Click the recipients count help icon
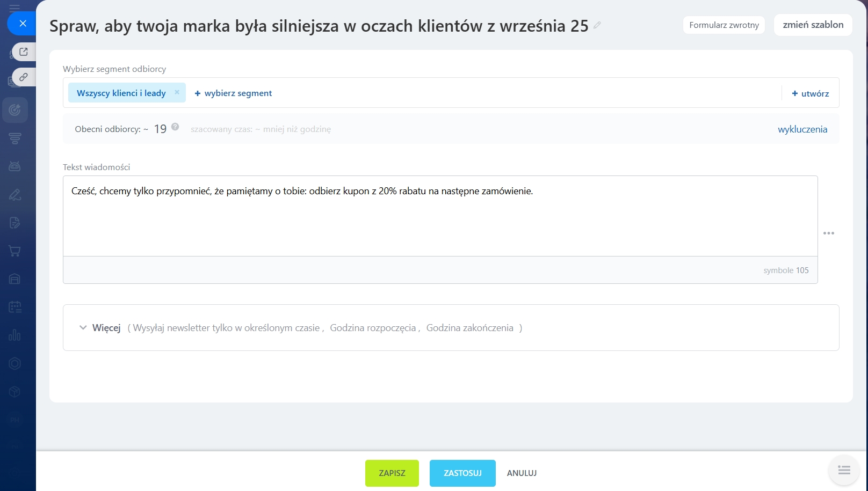 (175, 127)
